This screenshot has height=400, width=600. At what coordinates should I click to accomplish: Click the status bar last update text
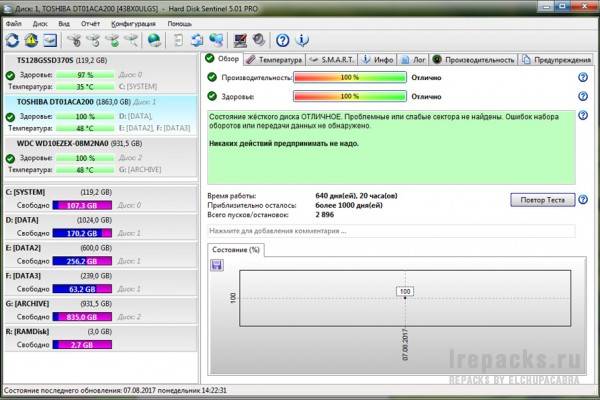[115, 390]
